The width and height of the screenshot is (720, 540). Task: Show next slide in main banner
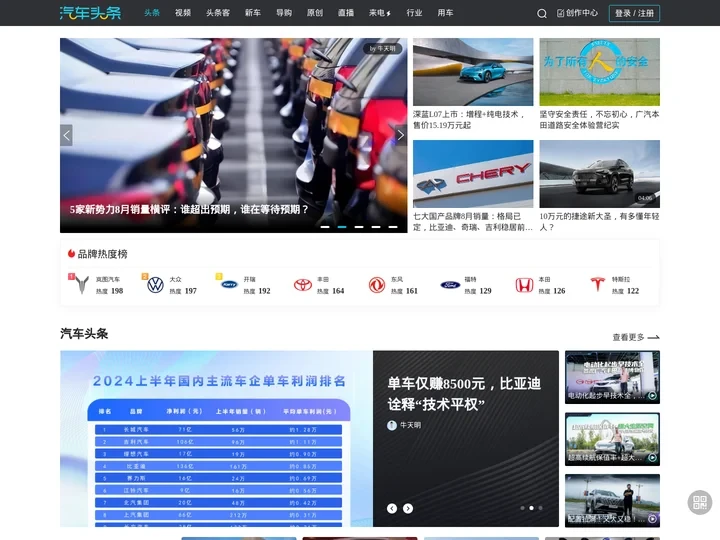coord(401,135)
